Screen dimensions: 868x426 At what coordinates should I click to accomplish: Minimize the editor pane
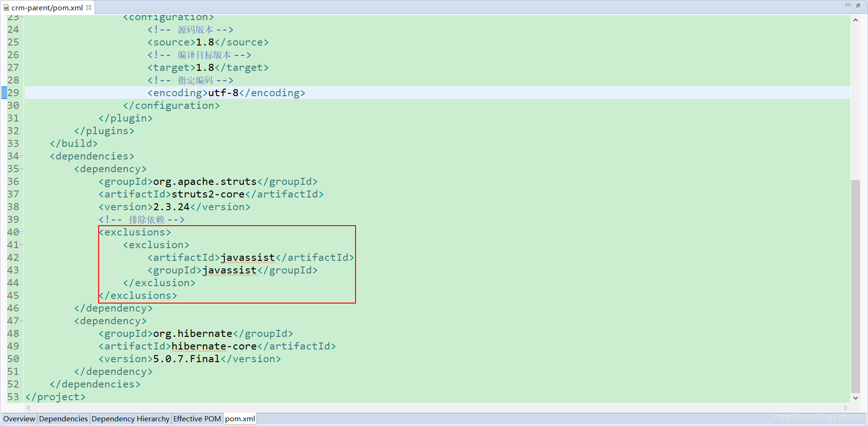(848, 5)
